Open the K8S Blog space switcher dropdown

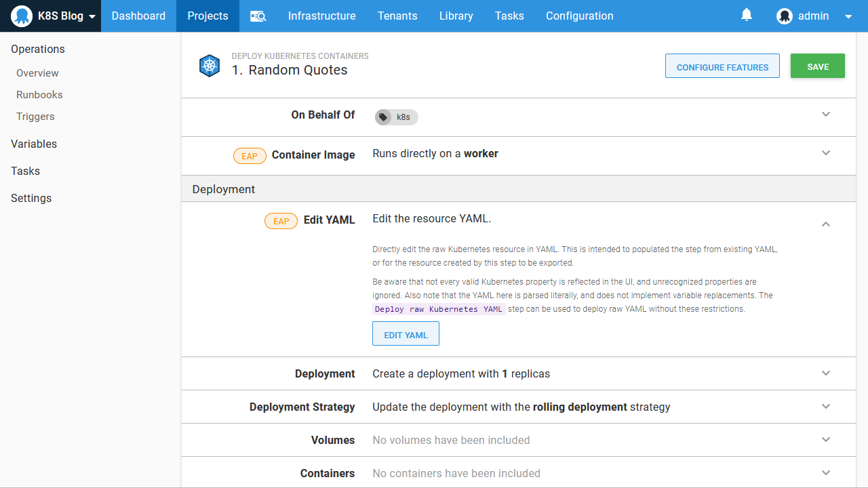coord(92,17)
